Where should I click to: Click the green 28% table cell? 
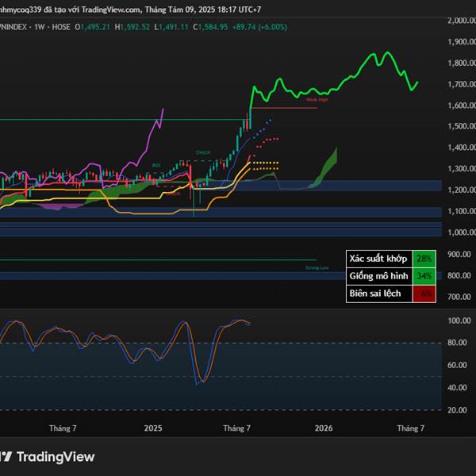[424, 259]
